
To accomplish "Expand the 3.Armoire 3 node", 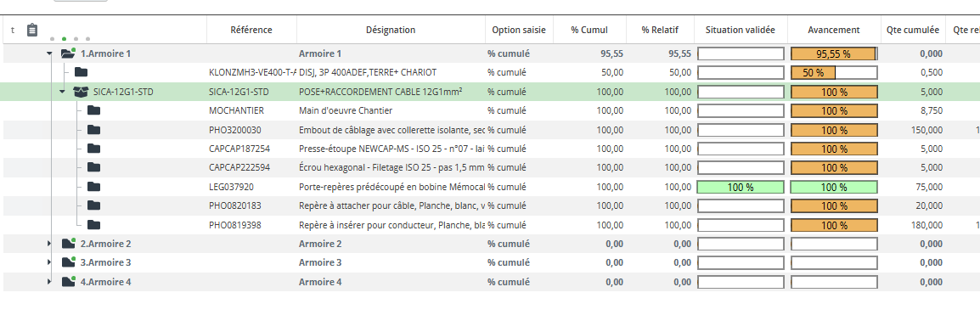I will click(x=49, y=262).
